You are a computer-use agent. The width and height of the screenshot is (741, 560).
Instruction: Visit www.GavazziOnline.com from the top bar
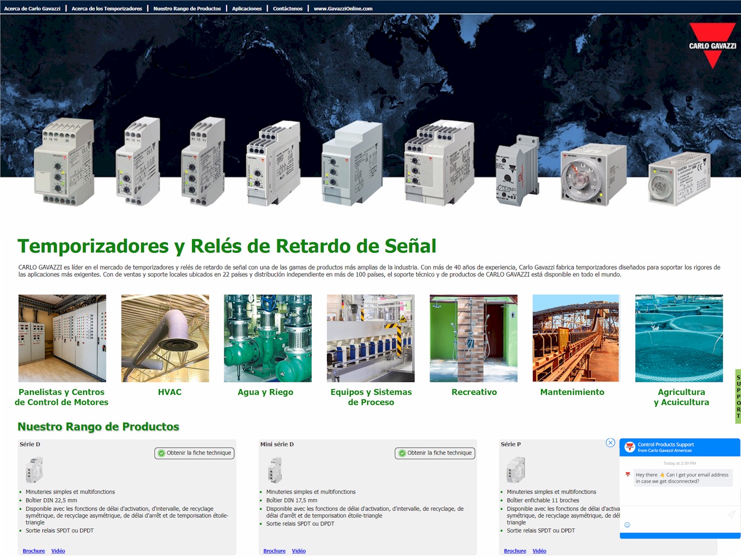coord(343,8)
